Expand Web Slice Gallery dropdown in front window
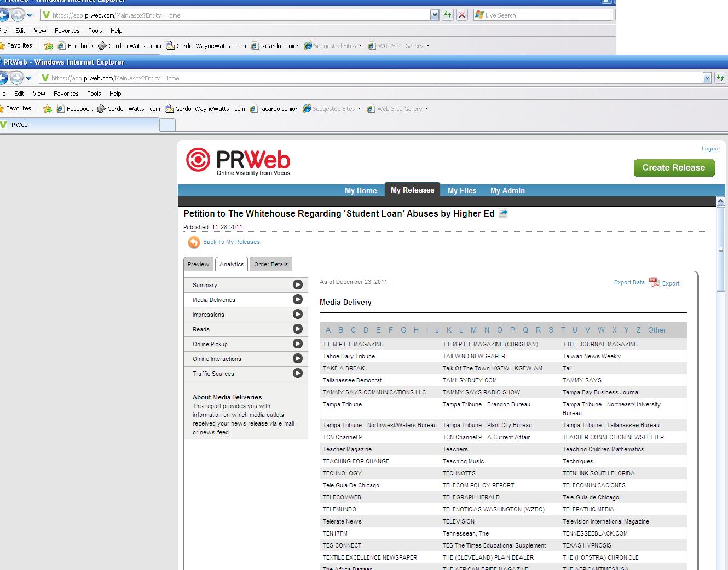Viewport: 728px width, 570px height. pos(426,109)
